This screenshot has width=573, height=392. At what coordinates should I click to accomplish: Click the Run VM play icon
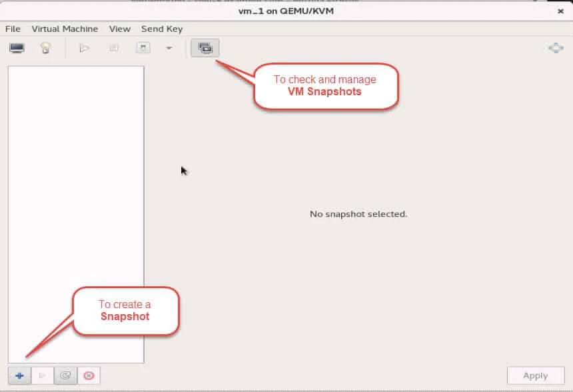(84, 47)
